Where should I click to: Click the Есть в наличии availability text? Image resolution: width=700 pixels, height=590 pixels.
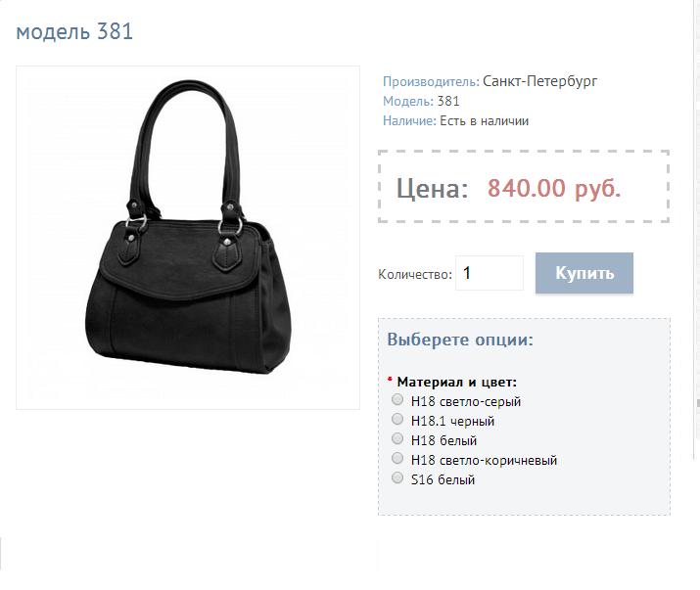pyautogui.click(x=485, y=121)
